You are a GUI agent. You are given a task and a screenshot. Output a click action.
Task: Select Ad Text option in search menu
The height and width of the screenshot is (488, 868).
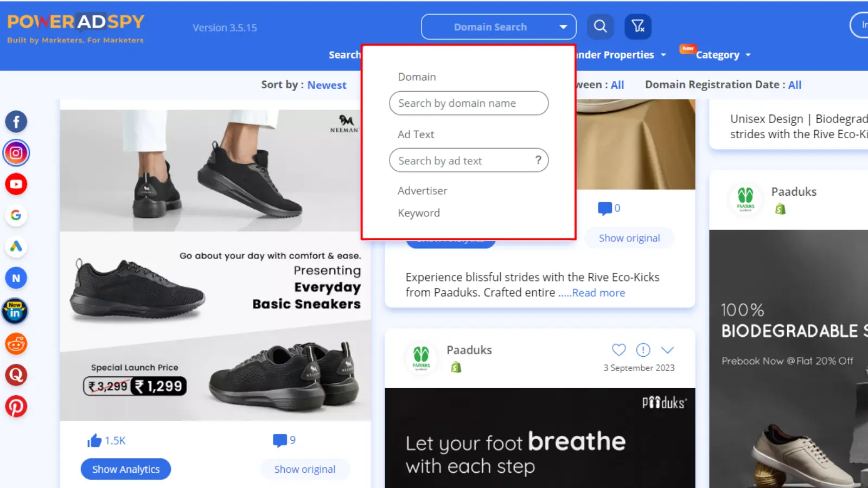(416, 134)
